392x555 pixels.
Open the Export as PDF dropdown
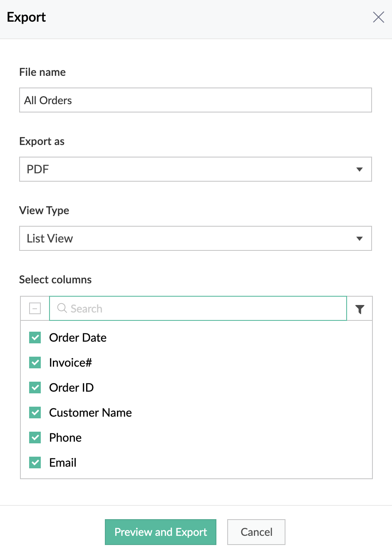point(195,169)
